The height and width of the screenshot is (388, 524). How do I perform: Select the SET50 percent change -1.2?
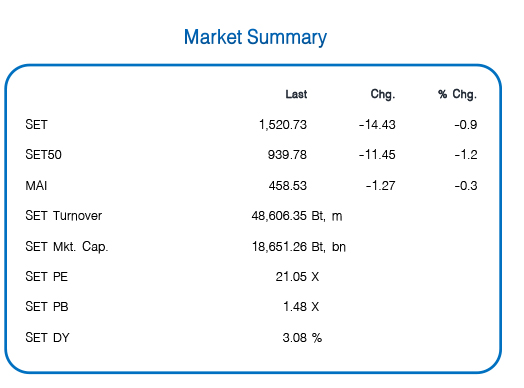tap(466, 155)
